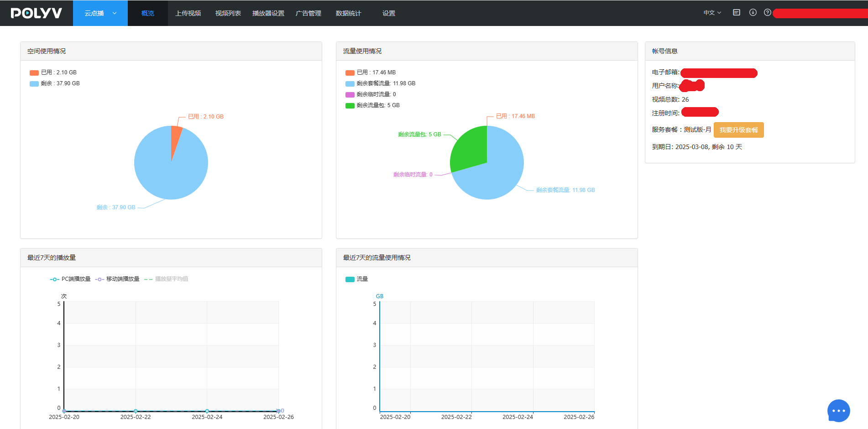Open the 中文 language dropdown
The image size is (868, 429).
click(x=712, y=13)
